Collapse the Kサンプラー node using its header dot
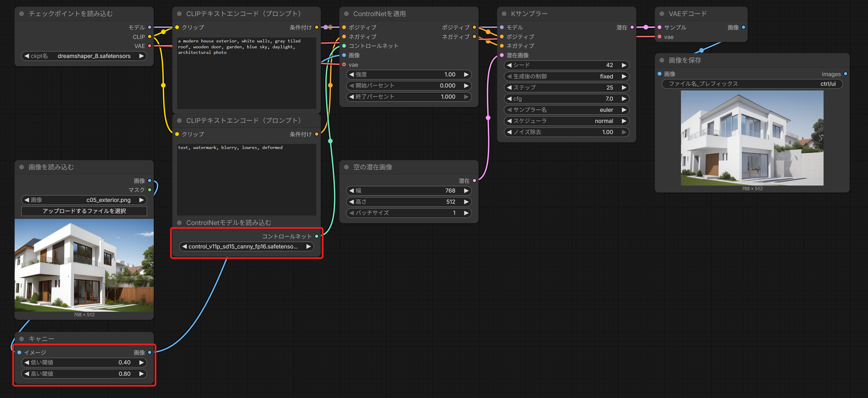This screenshot has width=868, height=398. 504,14
